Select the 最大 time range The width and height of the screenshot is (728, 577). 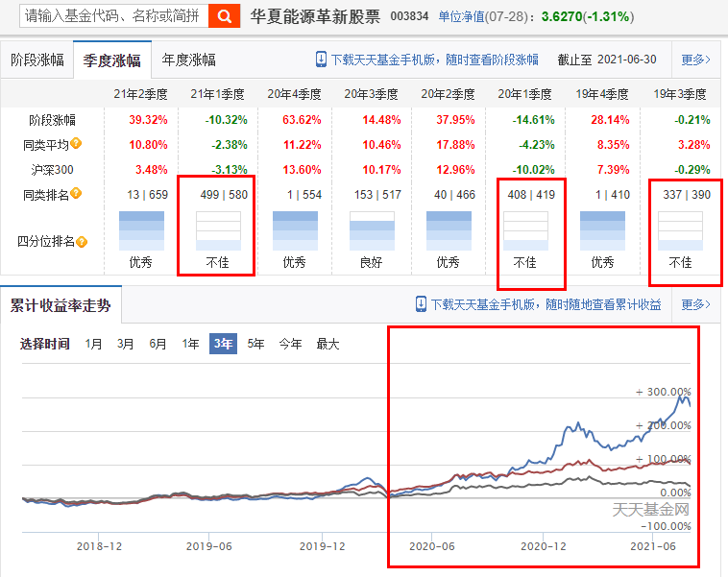(x=328, y=344)
